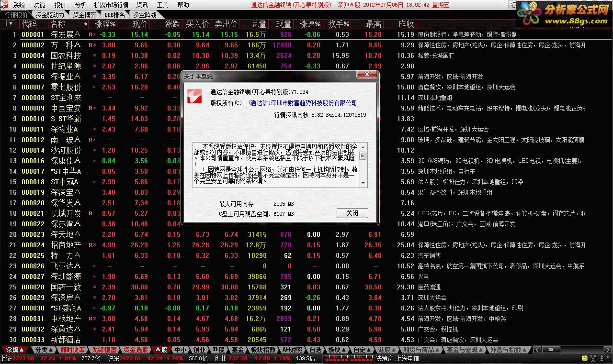Open the 扩展市场行情 menu

click(111, 5)
